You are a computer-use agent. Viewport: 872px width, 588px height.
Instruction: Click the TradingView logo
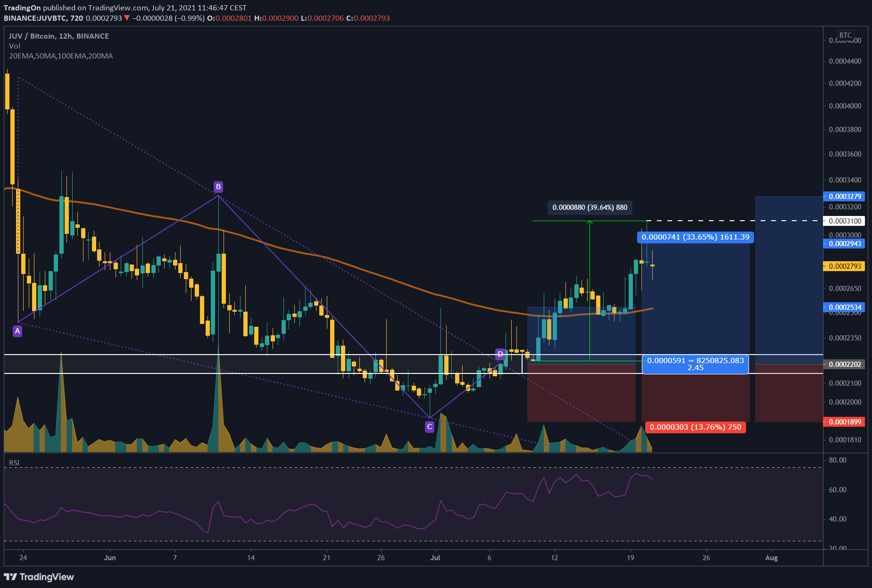coord(39,577)
